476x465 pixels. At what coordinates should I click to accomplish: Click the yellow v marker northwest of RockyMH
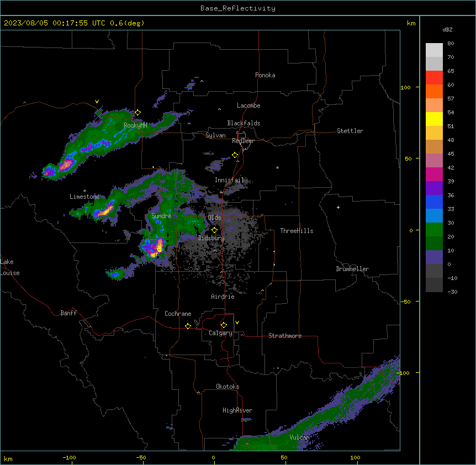click(x=97, y=102)
